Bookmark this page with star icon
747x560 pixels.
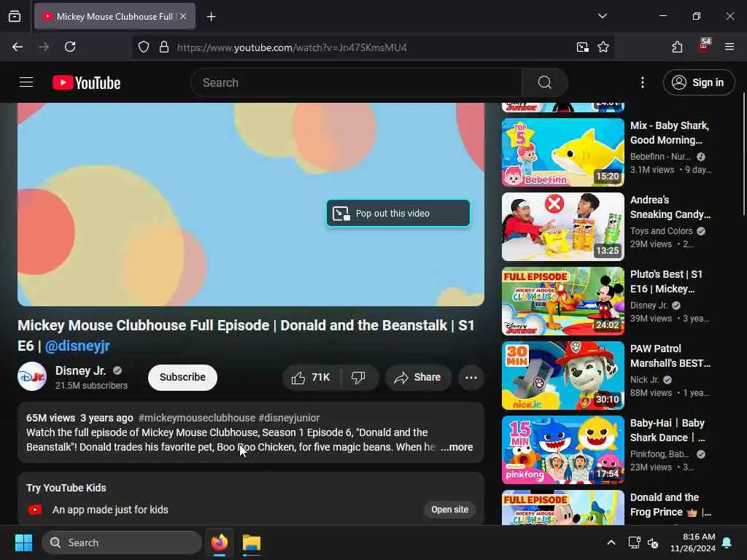603,47
